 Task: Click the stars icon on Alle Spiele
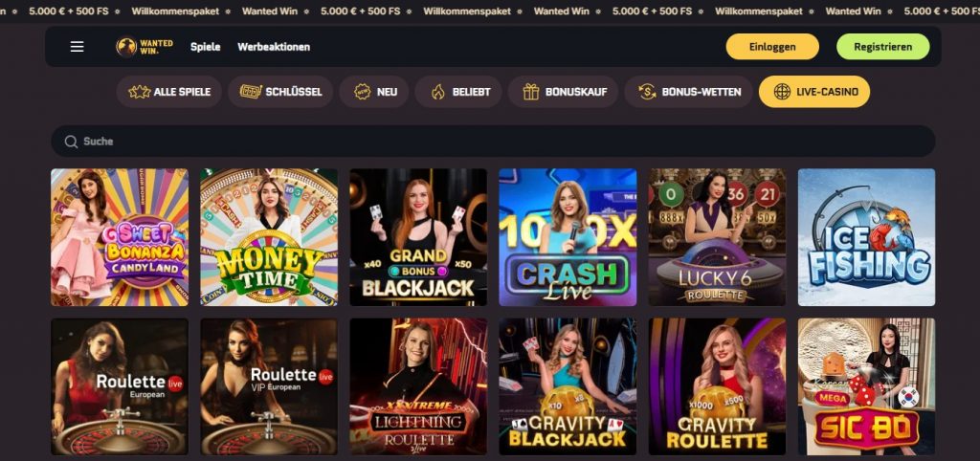139,92
